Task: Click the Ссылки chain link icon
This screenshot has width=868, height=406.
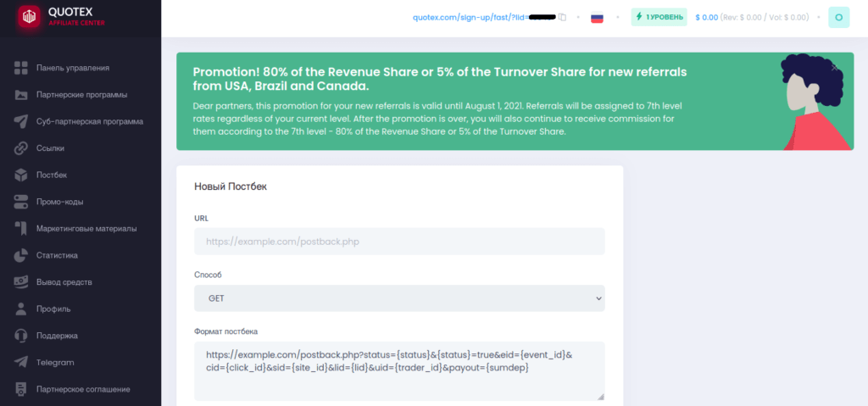Action: [21, 148]
